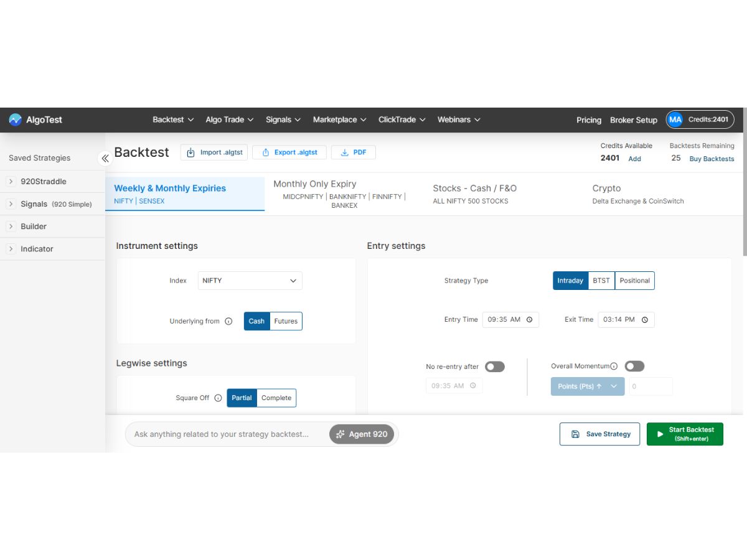Click the Overall Momentum value field
747x560 pixels.
(x=651, y=386)
